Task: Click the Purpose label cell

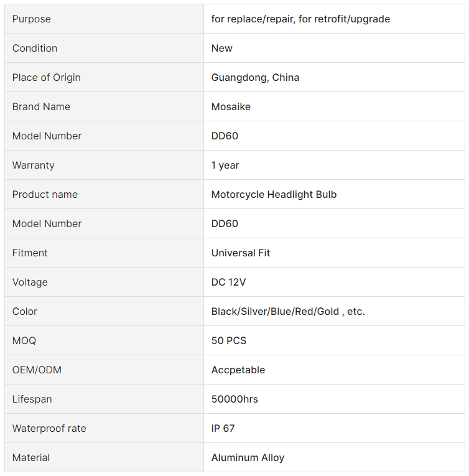Action: tap(104, 19)
